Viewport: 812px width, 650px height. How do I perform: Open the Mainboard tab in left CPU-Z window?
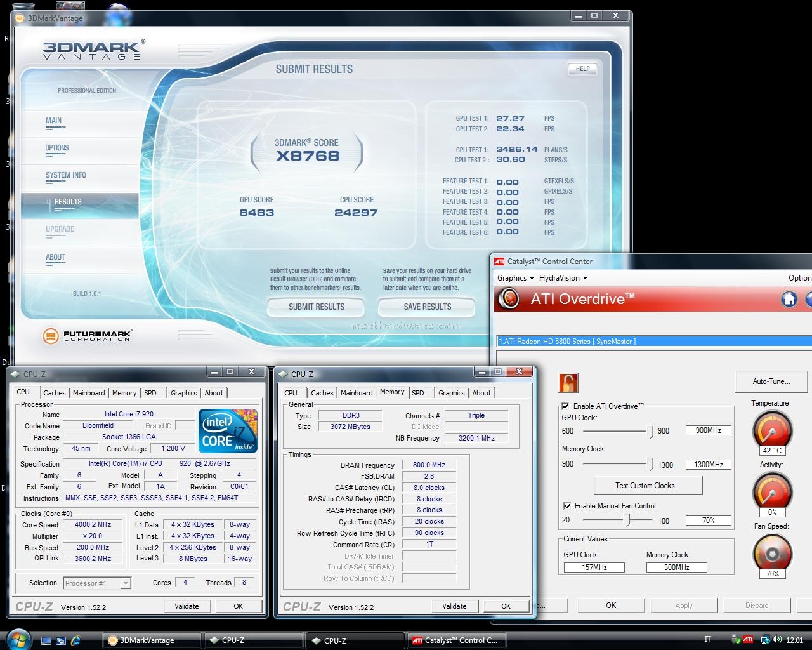click(89, 393)
